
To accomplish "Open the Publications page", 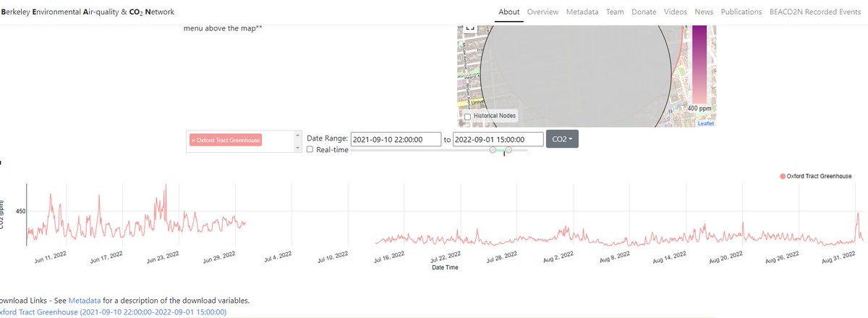I will point(741,12).
